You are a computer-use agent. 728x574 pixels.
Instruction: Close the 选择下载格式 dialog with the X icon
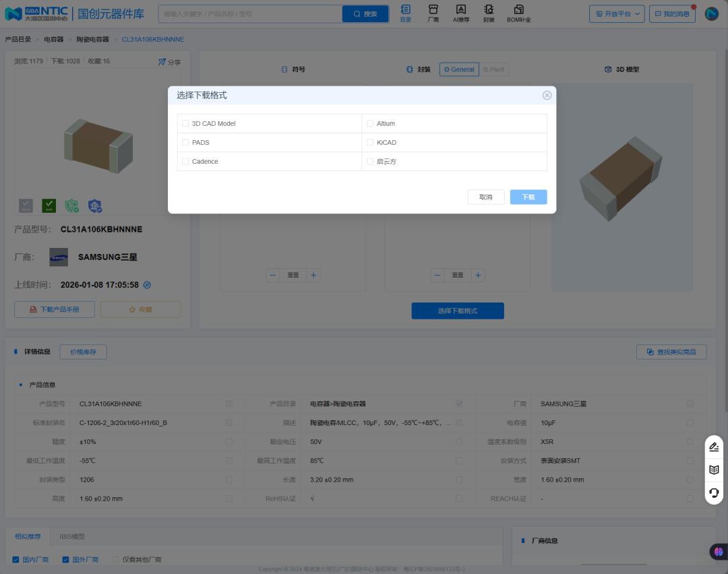[547, 95]
